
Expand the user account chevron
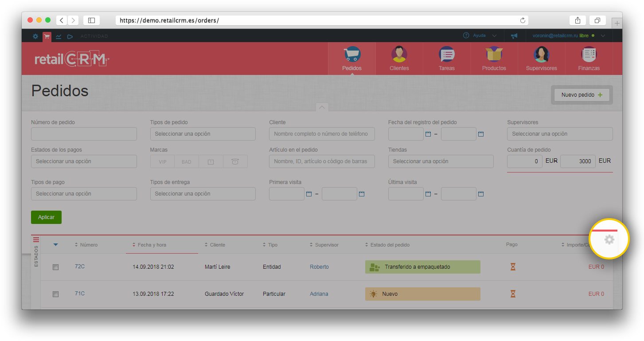coord(603,35)
